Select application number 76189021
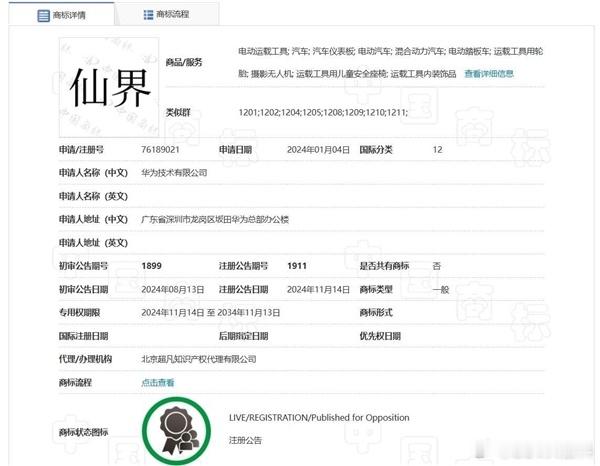The height and width of the screenshot is (466, 600). [x=160, y=150]
